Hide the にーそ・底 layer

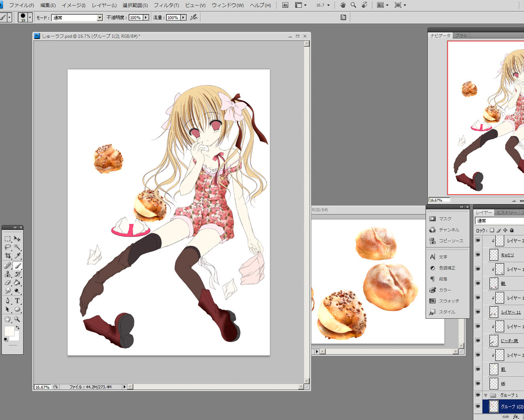pos(478,341)
